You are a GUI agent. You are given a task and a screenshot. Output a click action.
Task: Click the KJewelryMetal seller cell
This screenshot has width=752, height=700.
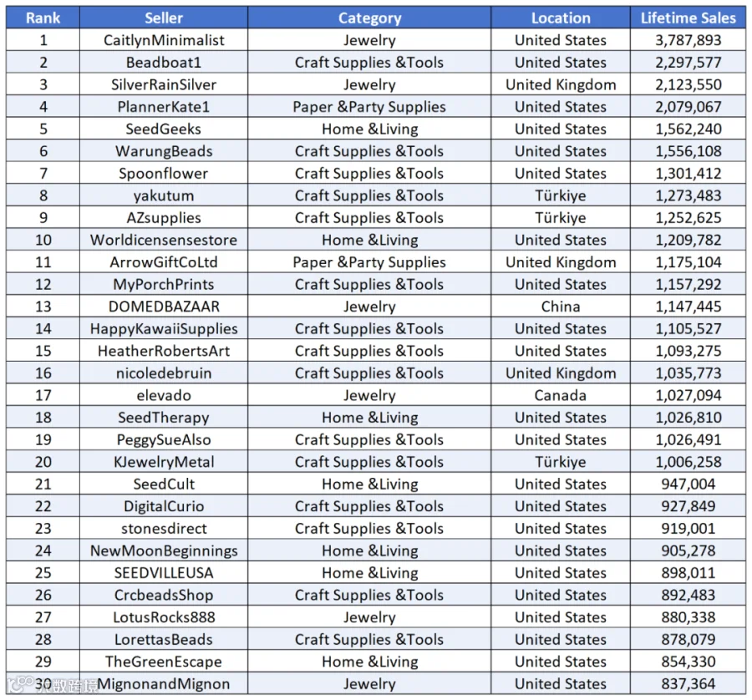click(164, 462)
